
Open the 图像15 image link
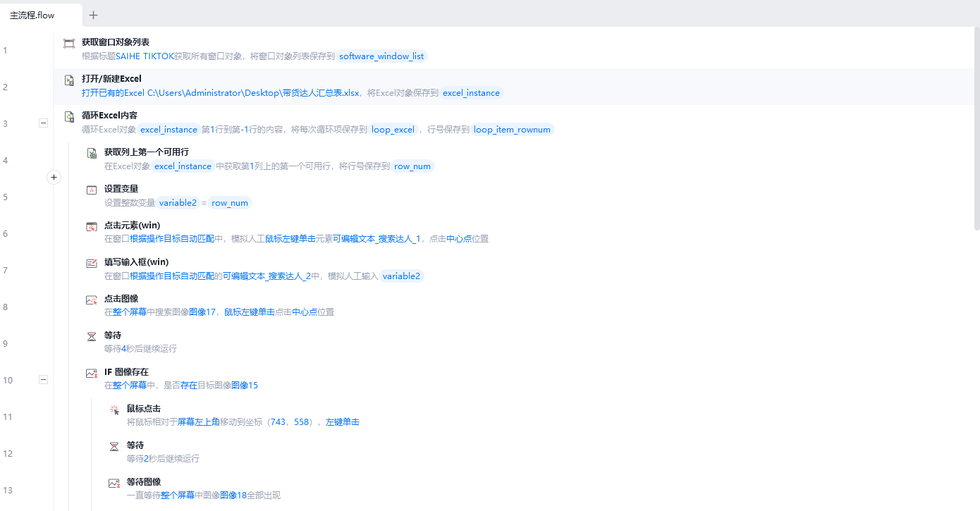click(x=245, y=386)
